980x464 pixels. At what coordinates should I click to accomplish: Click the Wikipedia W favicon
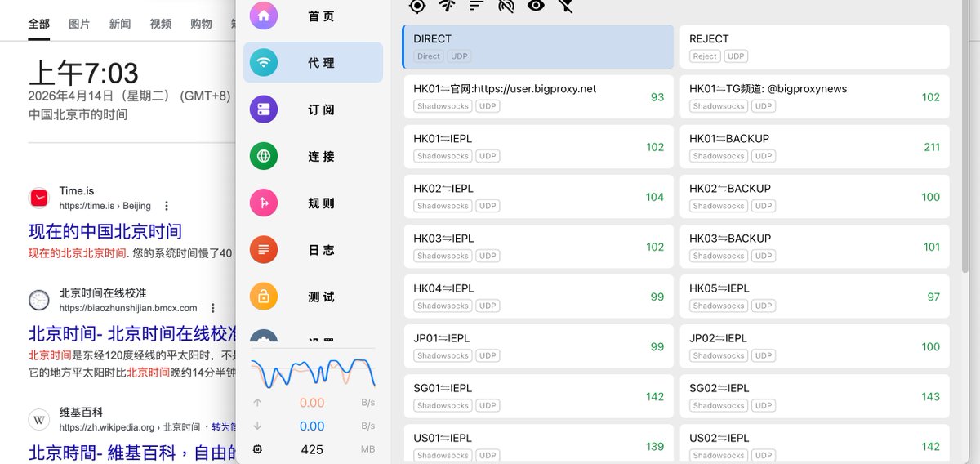(38, 419)
